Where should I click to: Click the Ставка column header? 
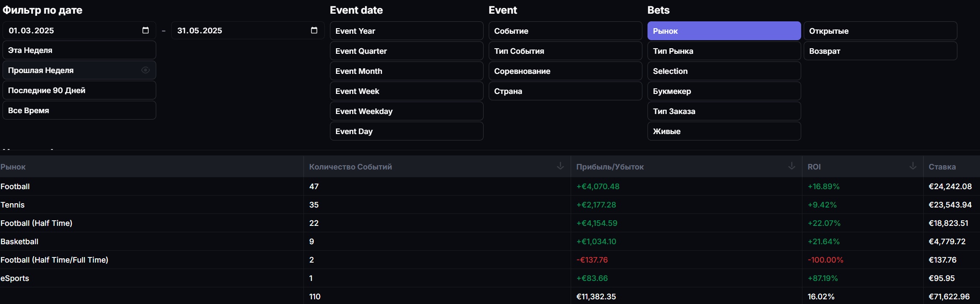pos(942,167)
